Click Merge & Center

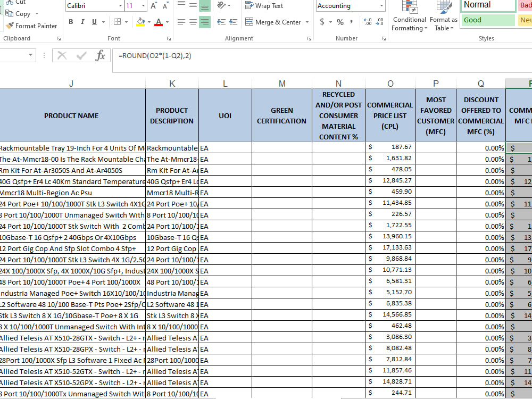tap(273, 22)
